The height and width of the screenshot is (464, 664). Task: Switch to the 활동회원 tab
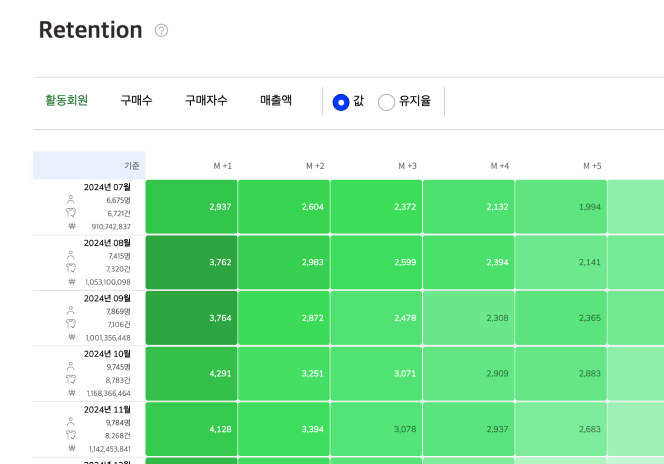coord(66,101)
